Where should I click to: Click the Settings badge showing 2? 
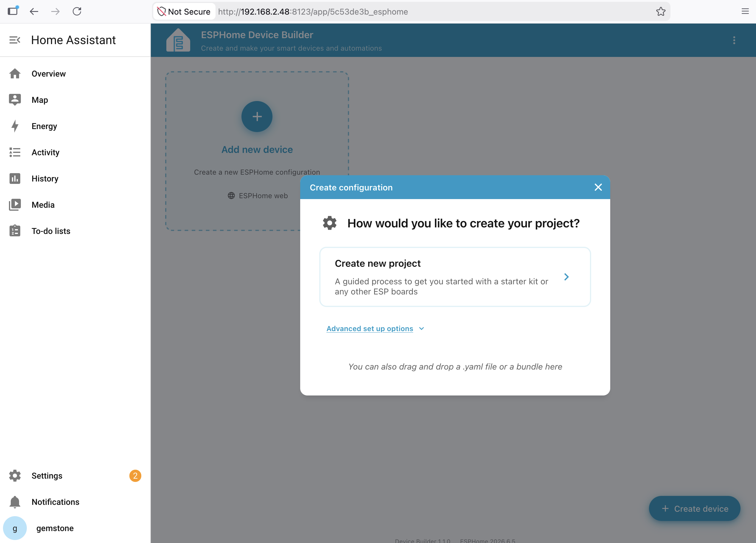click(x=135, y=476)
